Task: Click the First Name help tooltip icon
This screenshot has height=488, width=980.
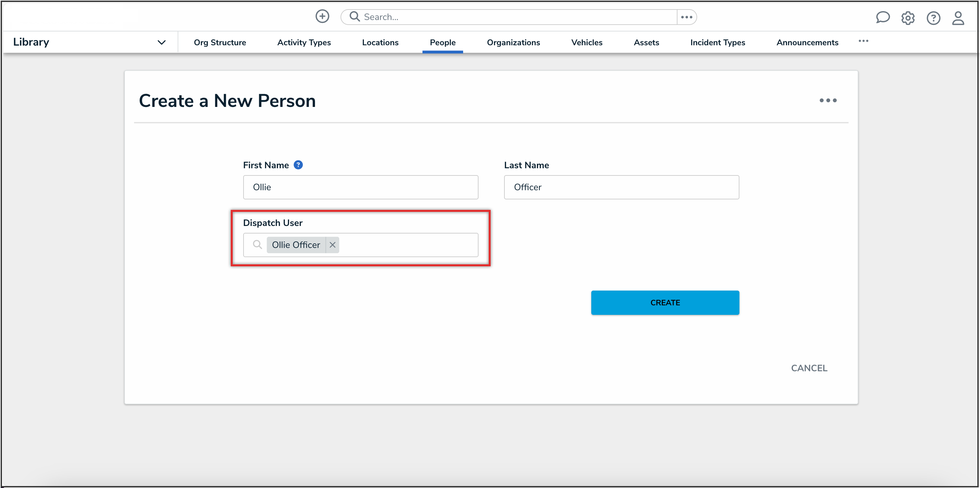Action: coord(298,165)
